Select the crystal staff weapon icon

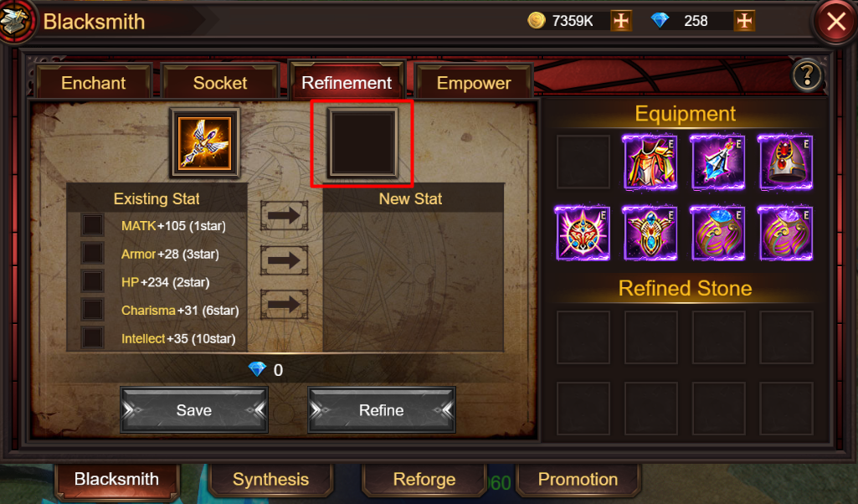click(x=717, y=162)
